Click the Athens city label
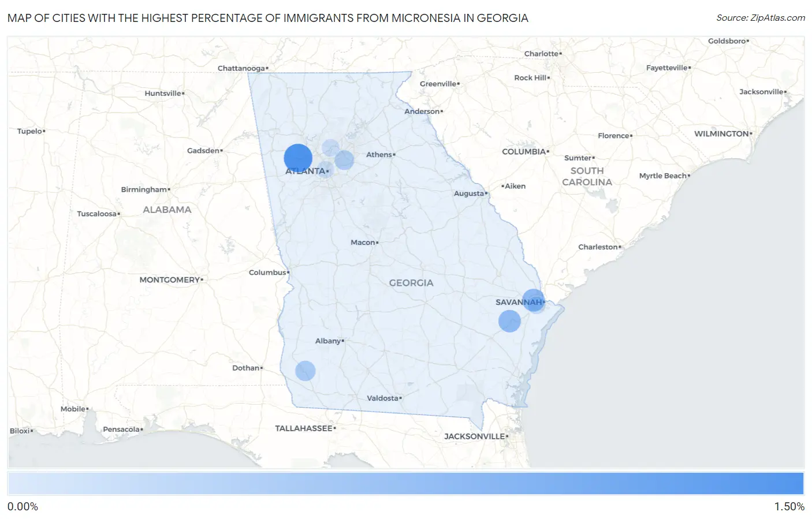Screen dimensions: 812x519 click(x=379, y=155)
